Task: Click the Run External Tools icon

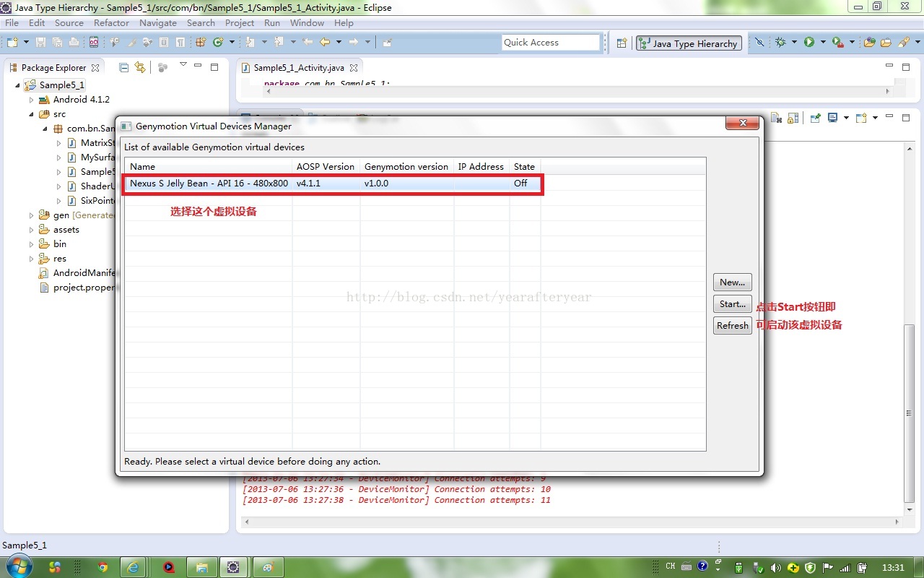Action: pos(838,43)
